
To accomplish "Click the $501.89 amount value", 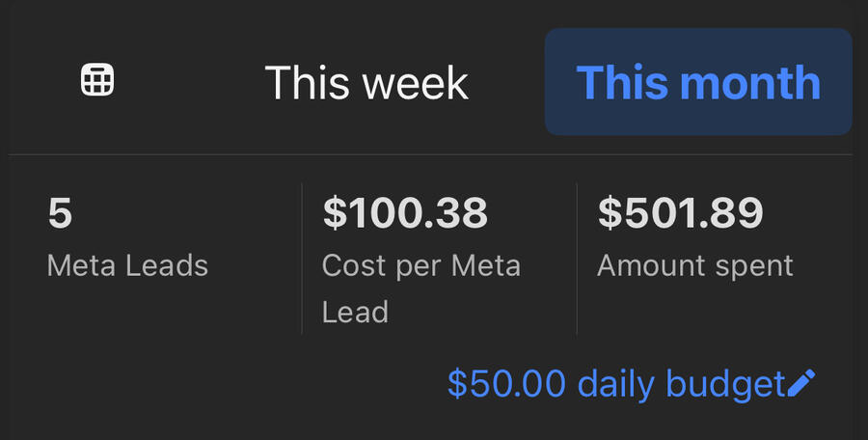I will point(681,214).
